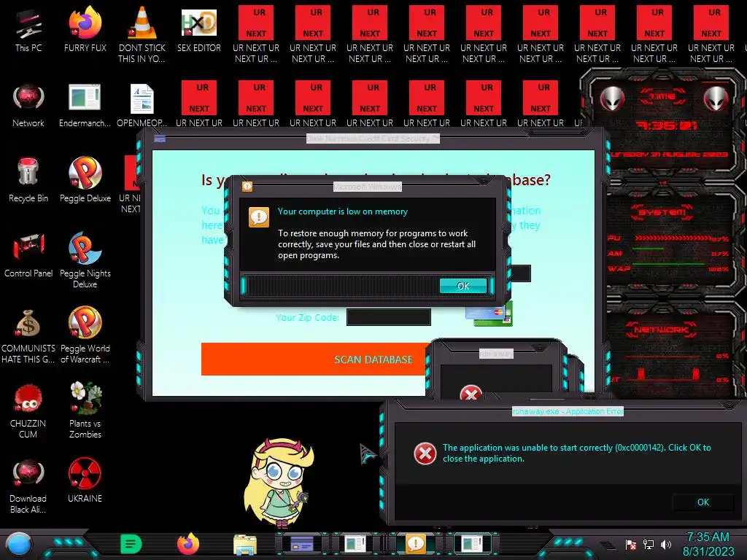Click the window icon of the credit card window
747x560 pixels.
(160, 139)
